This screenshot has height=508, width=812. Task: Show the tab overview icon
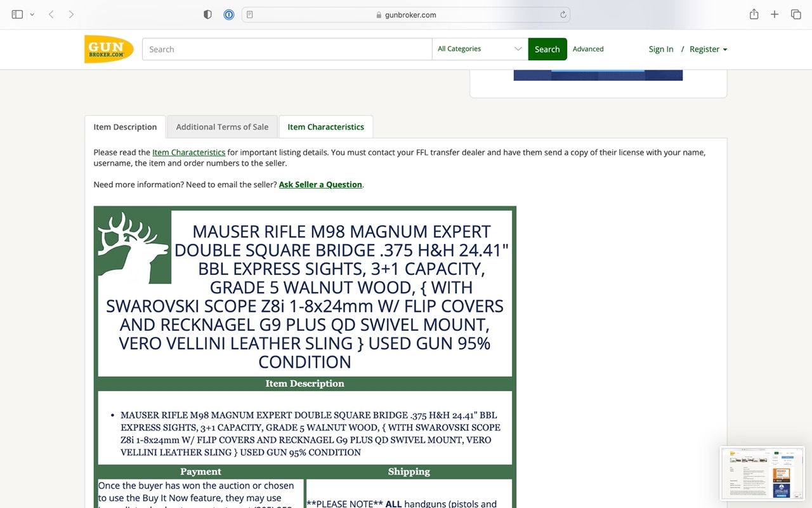[x=796, y=15]
